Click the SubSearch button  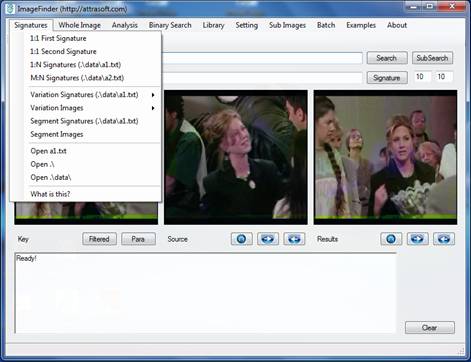coord(432,58)
